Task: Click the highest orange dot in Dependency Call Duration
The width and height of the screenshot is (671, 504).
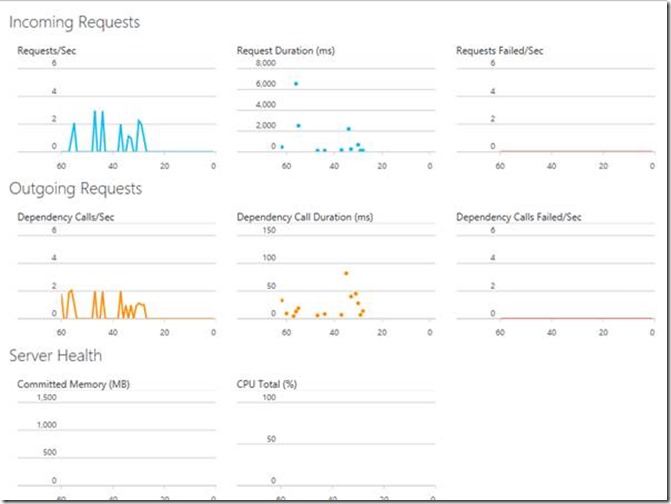Action: point(346,273)
